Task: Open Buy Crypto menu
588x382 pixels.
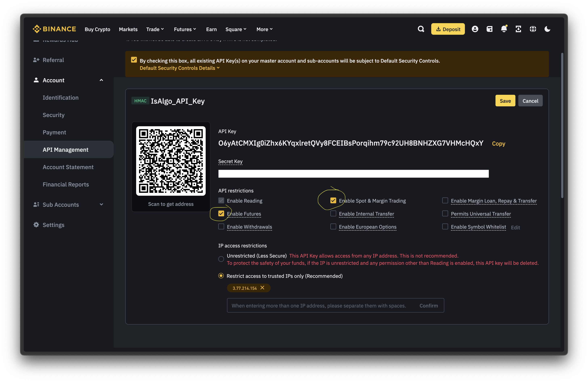Action: click(97, 29)
